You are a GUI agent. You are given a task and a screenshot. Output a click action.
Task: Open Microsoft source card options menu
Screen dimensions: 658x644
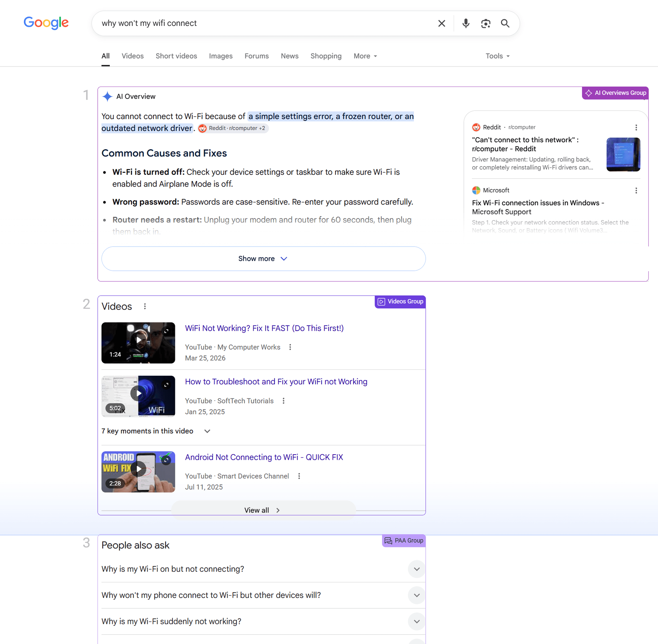coord(636,190)
